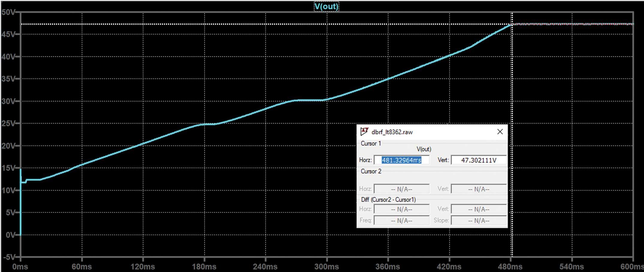Image resolution: width=644 pixels, height=272 pixels.
Task: Click the 0ms label on the time axis
Action: click(x=20, y=266)
